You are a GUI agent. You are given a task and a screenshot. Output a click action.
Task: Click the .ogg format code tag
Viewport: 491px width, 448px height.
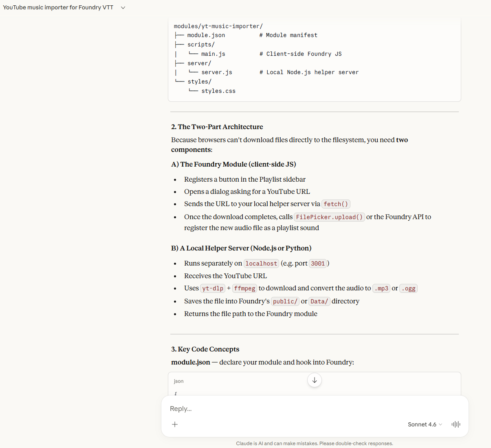pos(408,288)
